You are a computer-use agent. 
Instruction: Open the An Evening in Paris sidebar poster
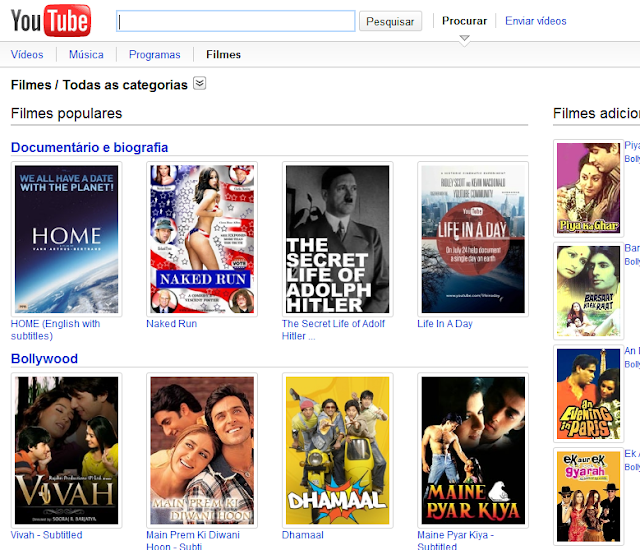588,394
